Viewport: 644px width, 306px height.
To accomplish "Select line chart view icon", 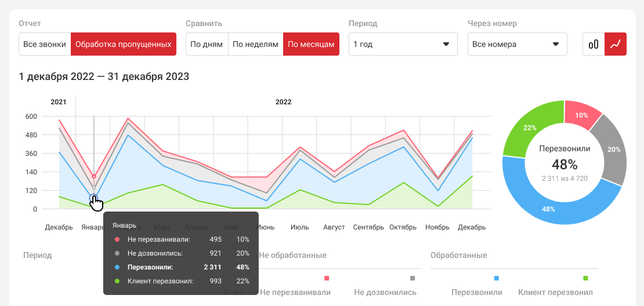I will pyautogui.click(x=616, y=44).
